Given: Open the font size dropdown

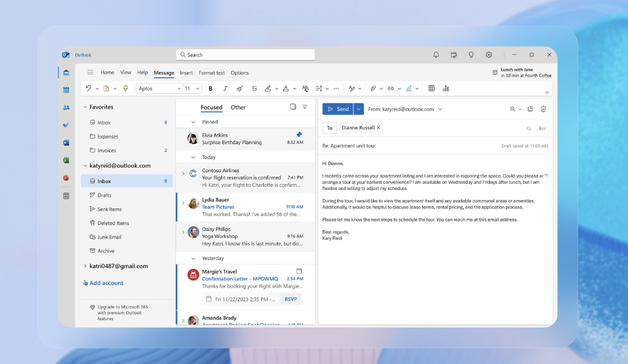Looking at the screenshot, I should pyautogui.click(x=192, y=89).
